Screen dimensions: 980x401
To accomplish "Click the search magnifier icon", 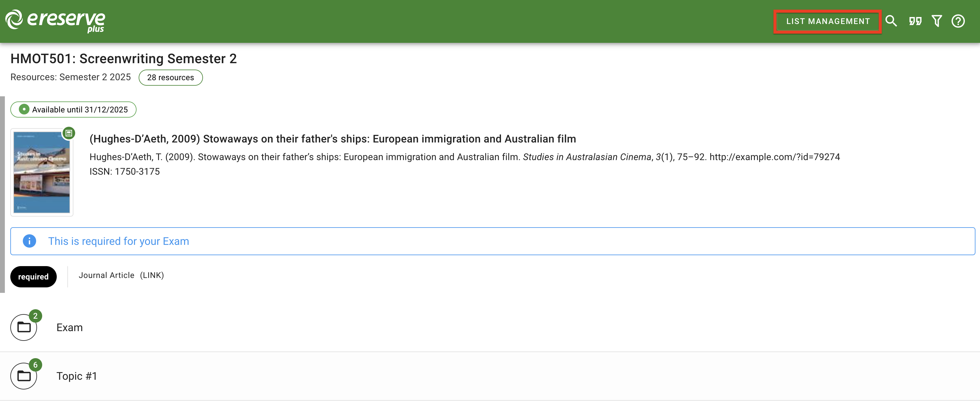I will tap(891, 21).
